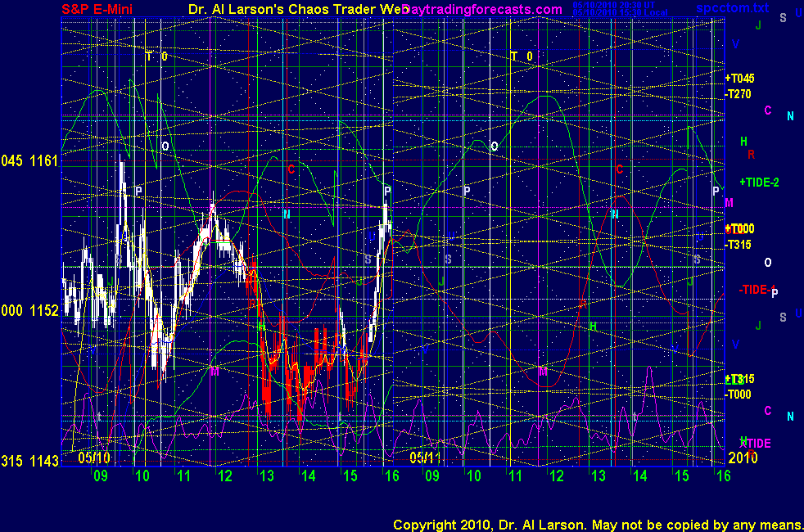This screenshot has width=804, height=532.
Task: Click the 05/10 date label
Action: click(x=94, y=458)
